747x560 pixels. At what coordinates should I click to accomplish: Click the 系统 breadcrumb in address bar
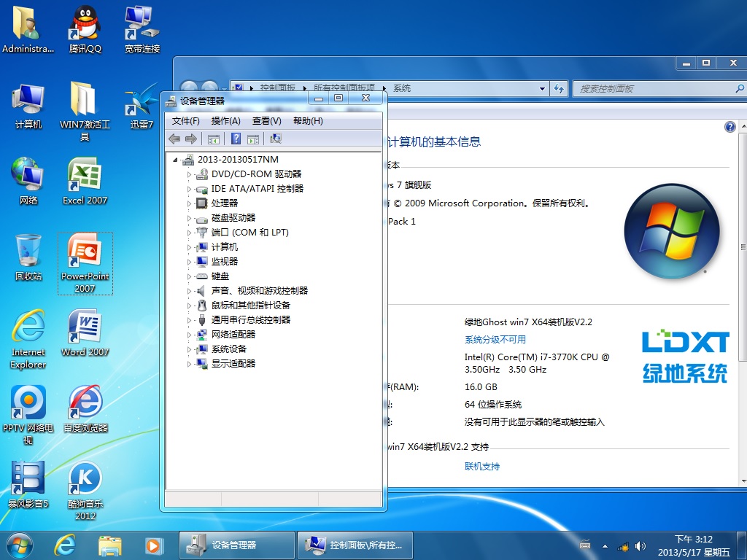coord(402,88)
